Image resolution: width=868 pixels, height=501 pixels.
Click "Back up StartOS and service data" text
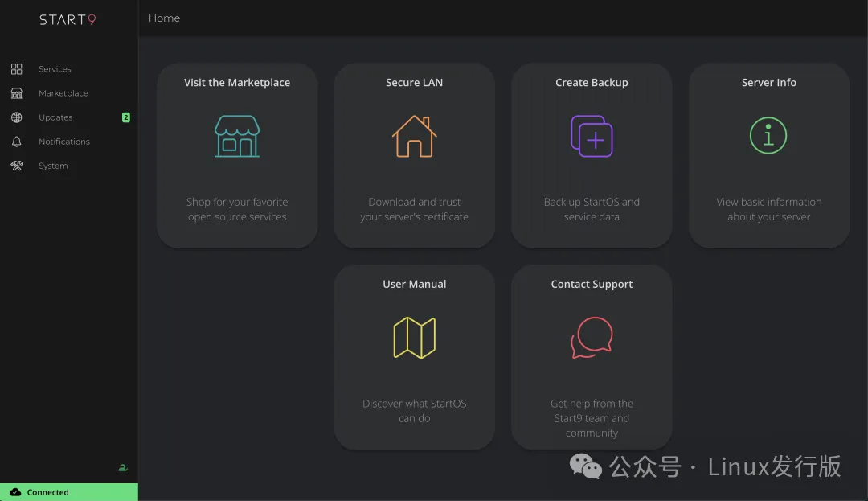click(x=592, y=209)
